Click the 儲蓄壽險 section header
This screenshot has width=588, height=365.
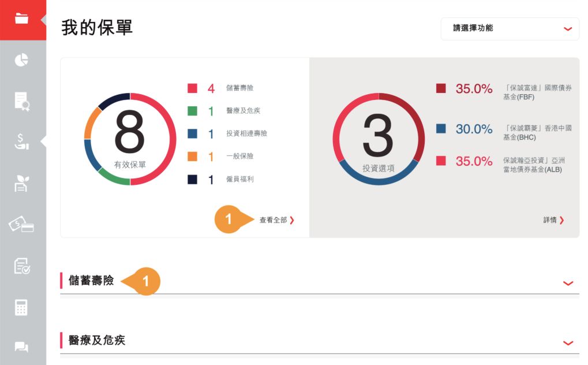tap(91, 281)
